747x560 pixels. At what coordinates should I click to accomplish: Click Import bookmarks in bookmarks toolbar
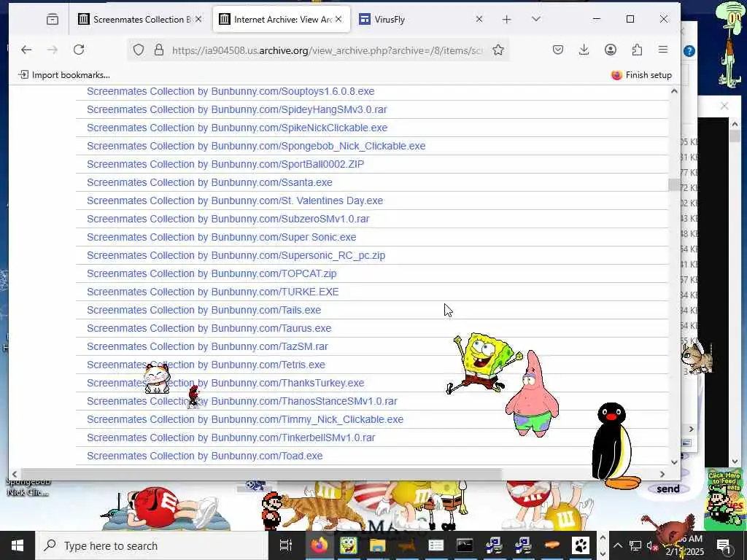coord(64,75)
